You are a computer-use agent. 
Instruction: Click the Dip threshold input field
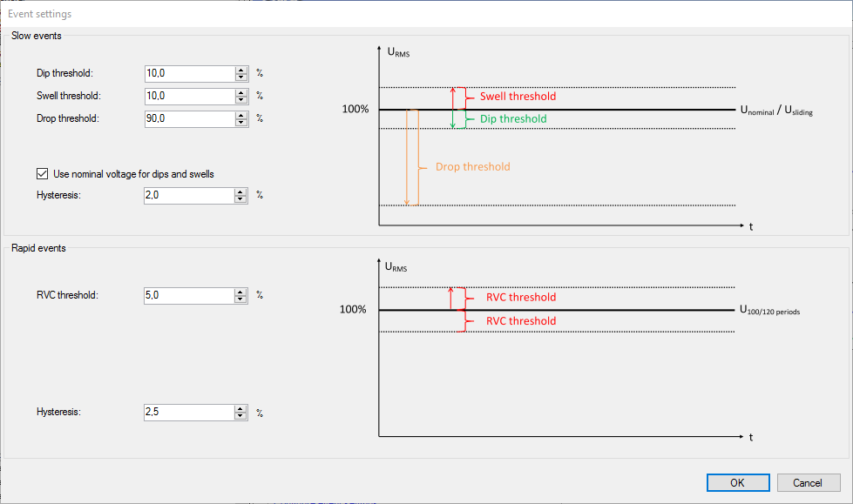(x=189, y=74)
